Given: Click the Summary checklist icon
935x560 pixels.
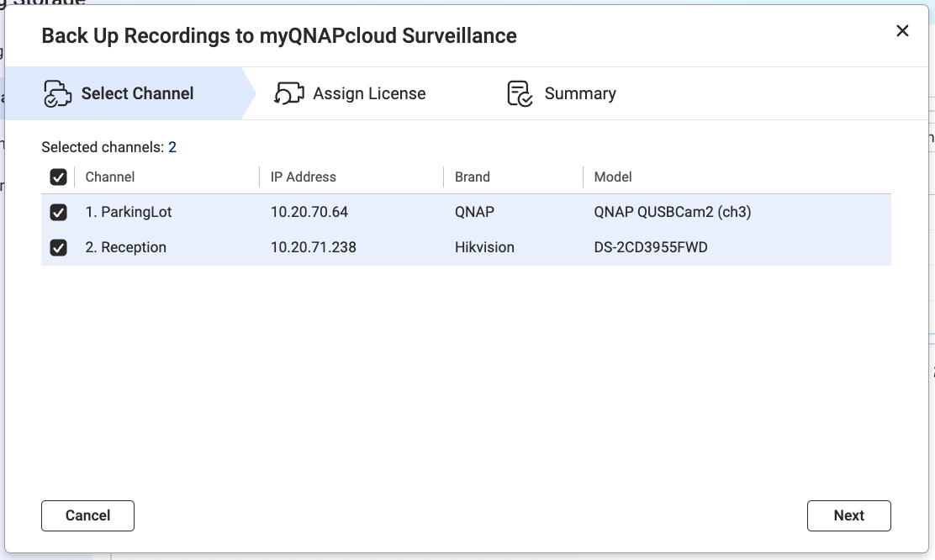Looking at the screenshot, I should (x=520, y=93).
